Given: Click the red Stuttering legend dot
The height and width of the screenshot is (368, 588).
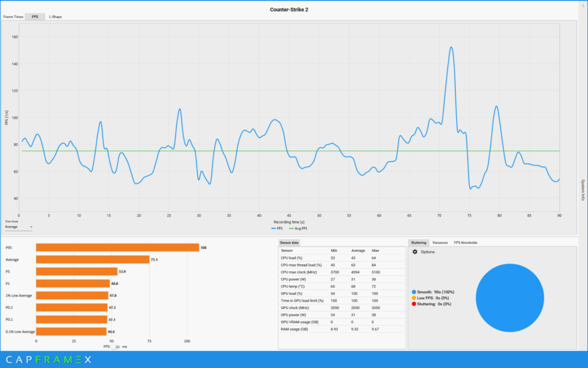Looking at the screenshot, I should [x=414, y=304].
